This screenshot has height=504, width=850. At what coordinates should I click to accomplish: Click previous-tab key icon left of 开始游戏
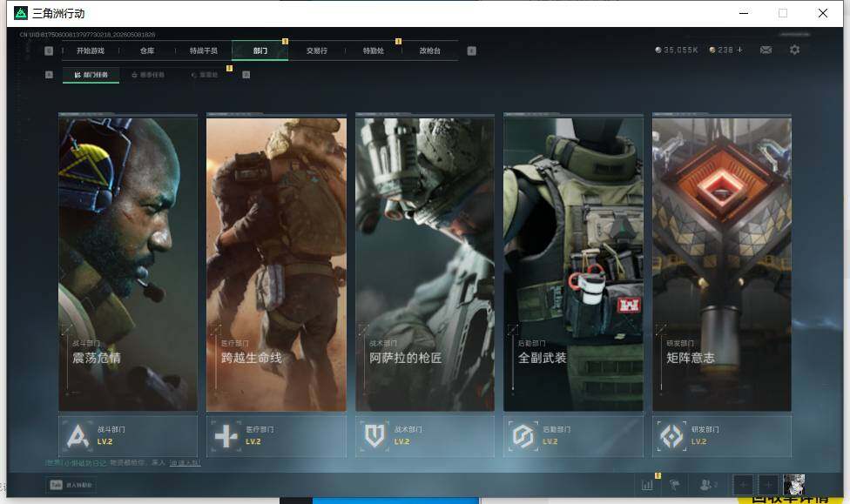(x=49, y=50)
